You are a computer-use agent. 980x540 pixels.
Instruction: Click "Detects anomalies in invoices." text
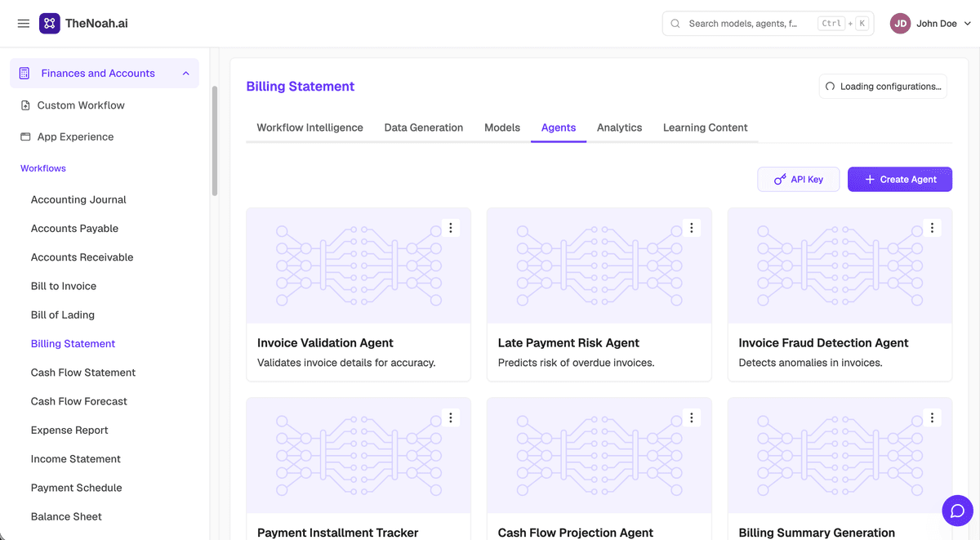[x=810, y=363]
